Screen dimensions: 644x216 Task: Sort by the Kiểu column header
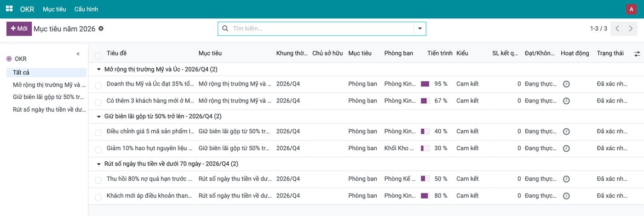click(x=462, y=53)
